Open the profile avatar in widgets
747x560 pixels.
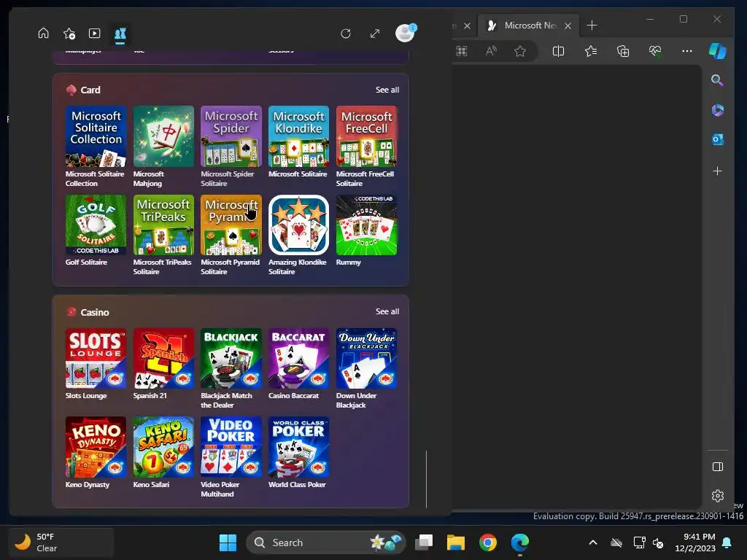coord(405,33)
